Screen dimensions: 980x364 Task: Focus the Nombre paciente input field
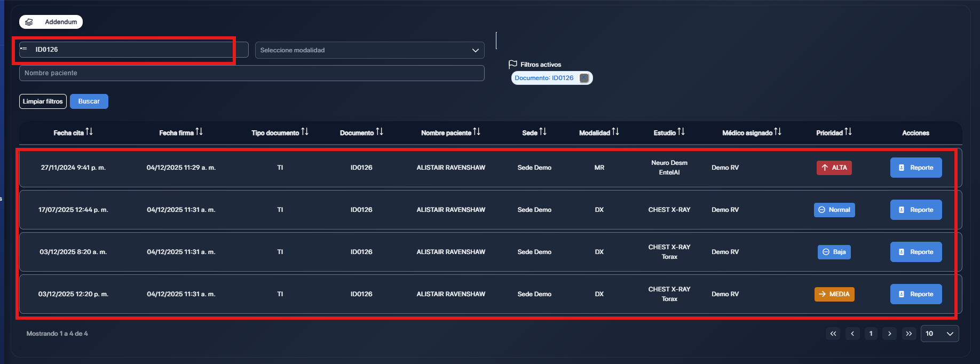pos(251,73)
